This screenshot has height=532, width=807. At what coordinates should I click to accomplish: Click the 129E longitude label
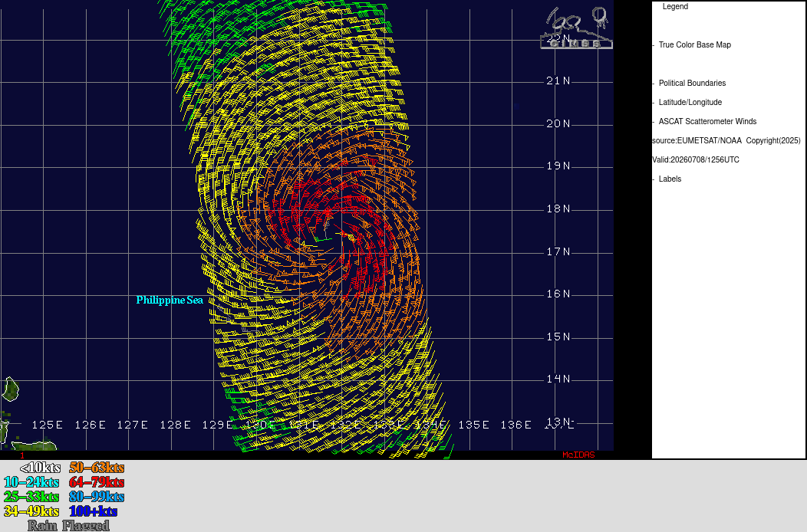pyautogui.click(x=217, y=425)
